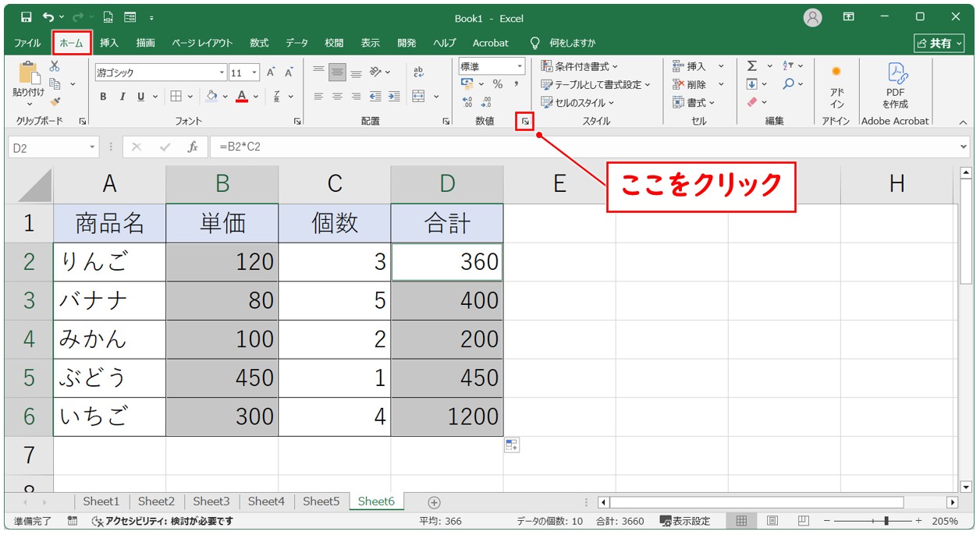Switch to the Sheet3 worksheet tab
This screenshot has width=980, height=535.
(211, 501)
